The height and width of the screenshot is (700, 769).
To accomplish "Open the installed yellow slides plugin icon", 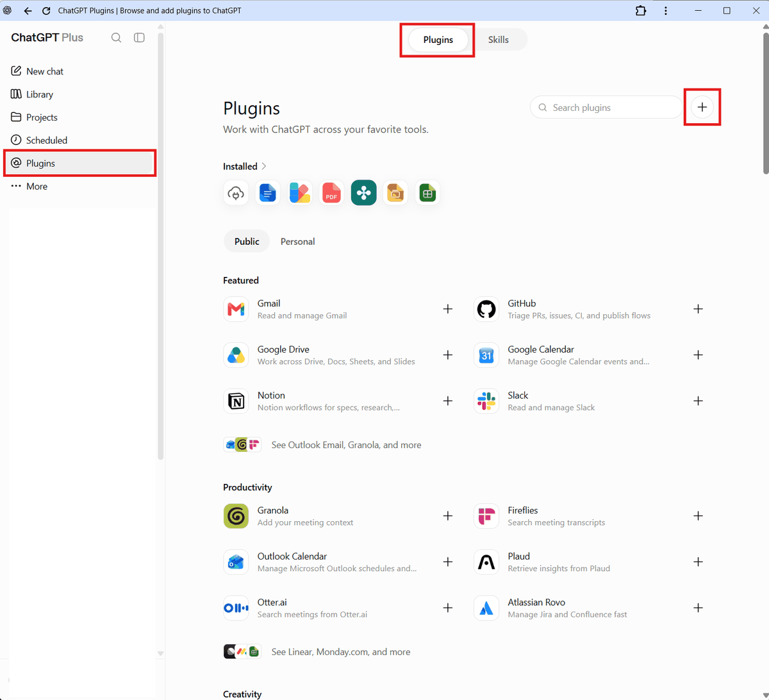I will (396, 193).
